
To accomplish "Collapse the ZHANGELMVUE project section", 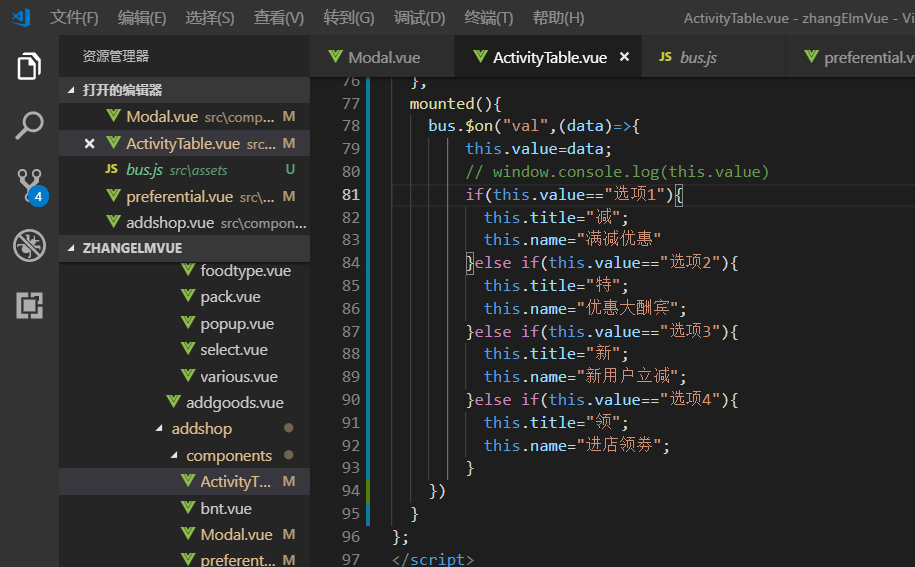I will [x=184, y=248].
